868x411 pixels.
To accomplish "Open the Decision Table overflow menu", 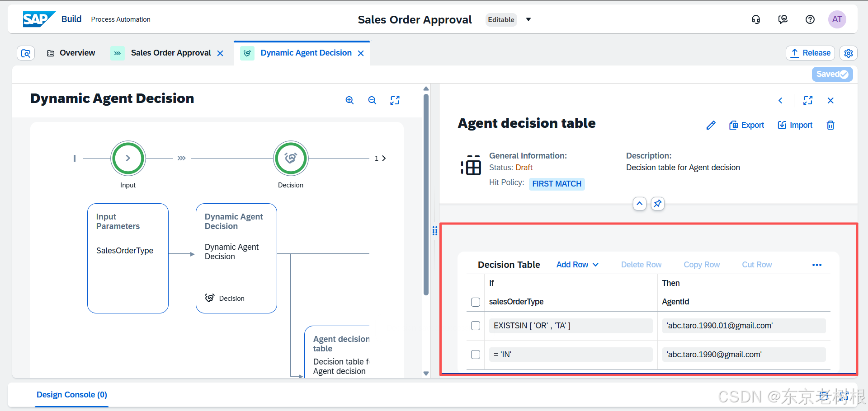I will (x=817, y=265).
